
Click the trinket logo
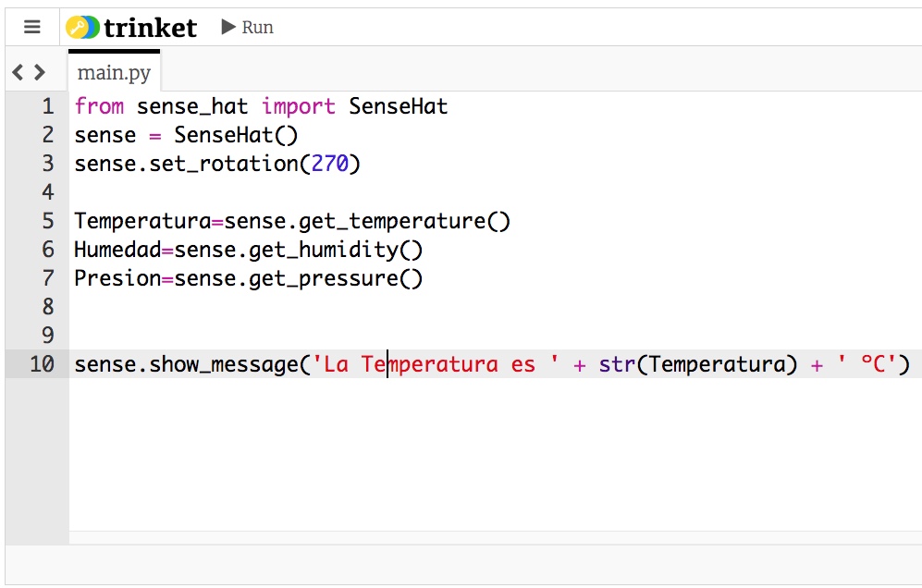pos(132,28)
